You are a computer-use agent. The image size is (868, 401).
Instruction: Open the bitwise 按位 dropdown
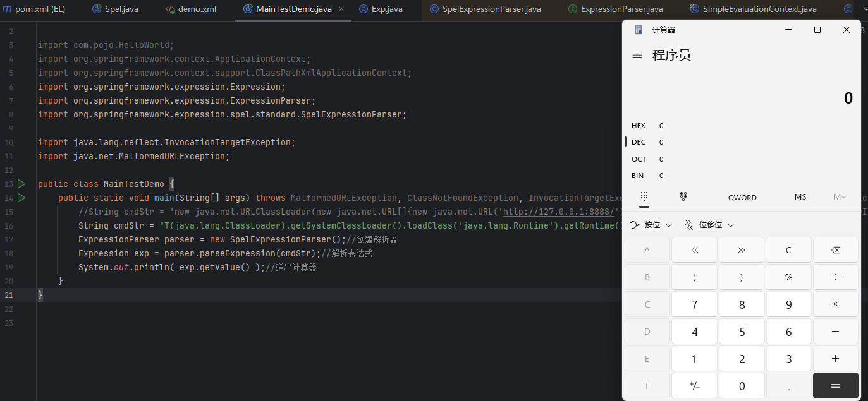(651, 225)
